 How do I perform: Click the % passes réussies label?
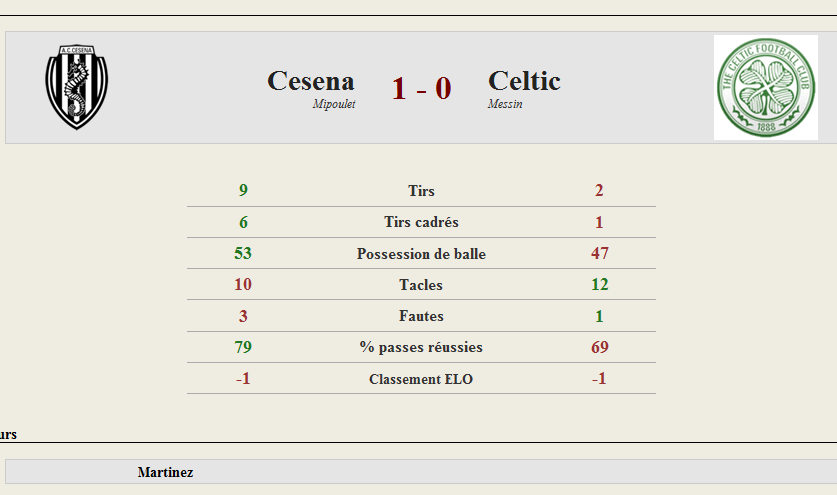[x=421, y=347]
